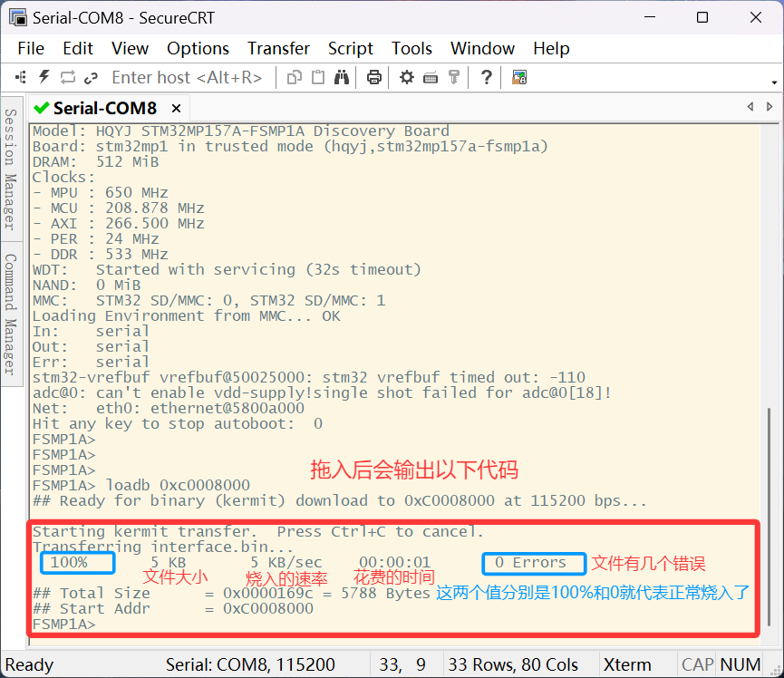The height and width of the screenshot is (678, 784).
Task: Click the 'DRAM: 512 MiB' line
Action: point(95,161)
